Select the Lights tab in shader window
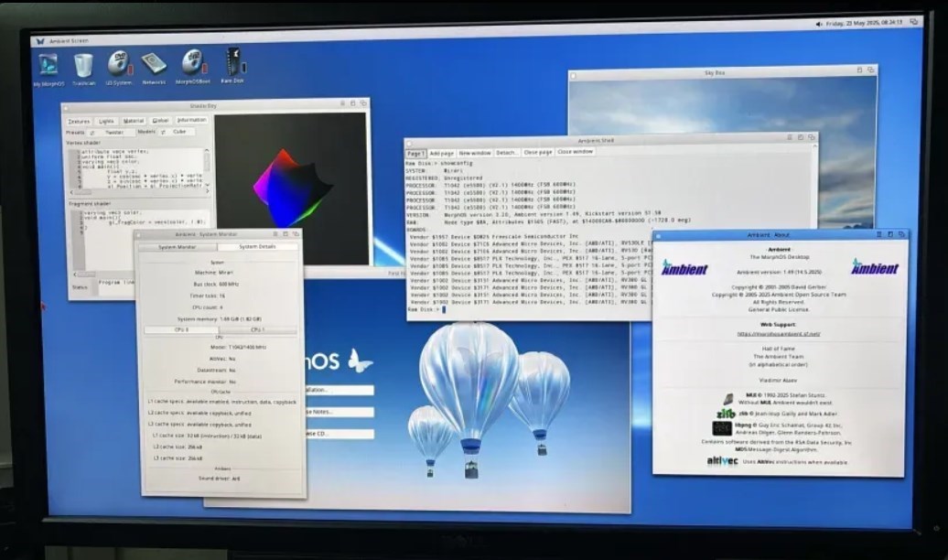The width and height of the screenshot is (948, 560). click(x=106, y=121)
